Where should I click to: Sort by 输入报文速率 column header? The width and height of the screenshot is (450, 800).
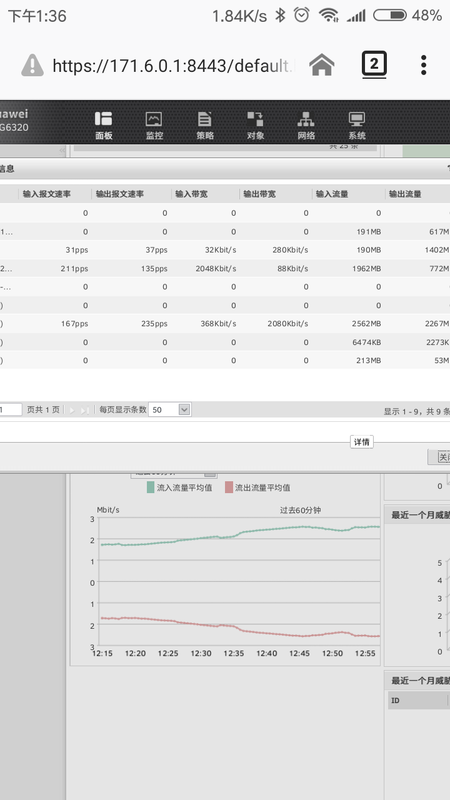[x=47, y=194]
